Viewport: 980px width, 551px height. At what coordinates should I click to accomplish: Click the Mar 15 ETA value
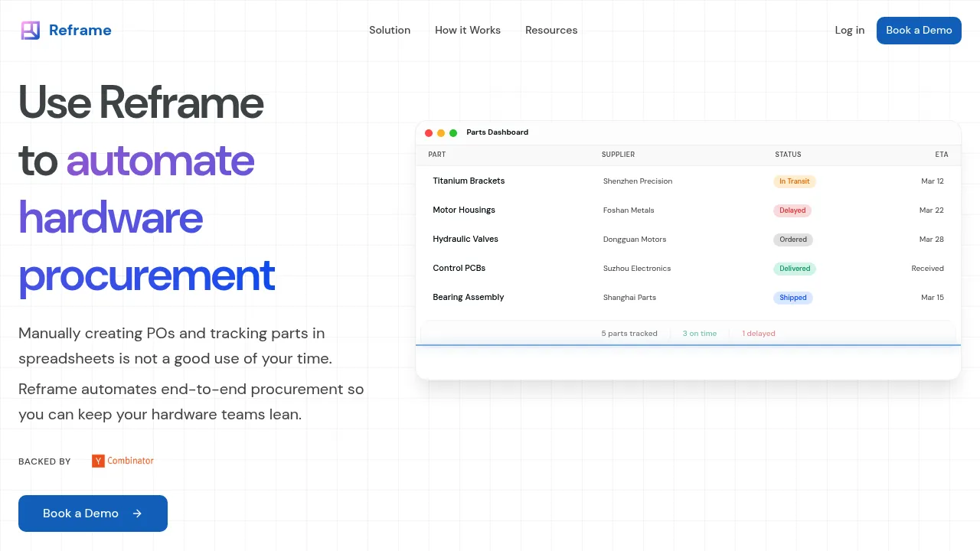tap(933, 298)
